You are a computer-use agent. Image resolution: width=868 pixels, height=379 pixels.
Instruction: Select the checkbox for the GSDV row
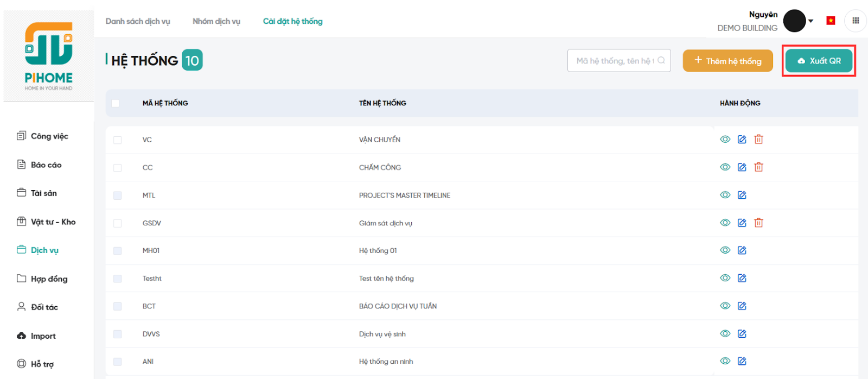pyautogui.click(x=117, y=223)
